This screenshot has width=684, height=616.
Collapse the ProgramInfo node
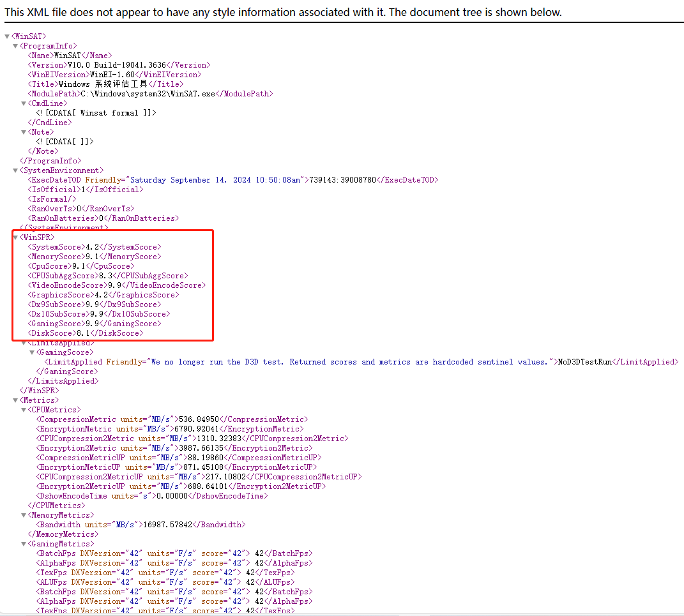click(15, 46)
